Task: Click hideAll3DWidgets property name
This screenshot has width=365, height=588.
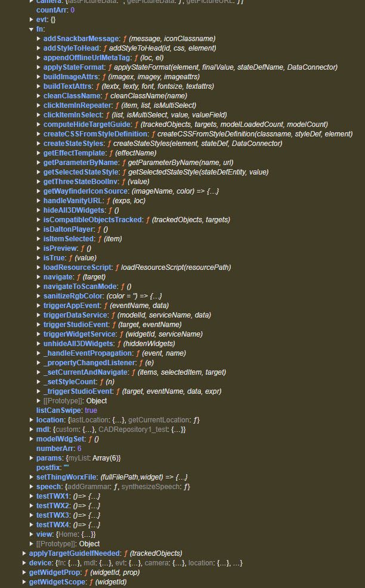Action: click(x=73, y=210)
